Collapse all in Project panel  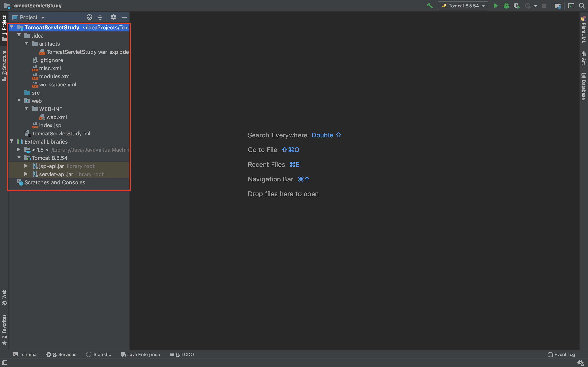(100, 17)
